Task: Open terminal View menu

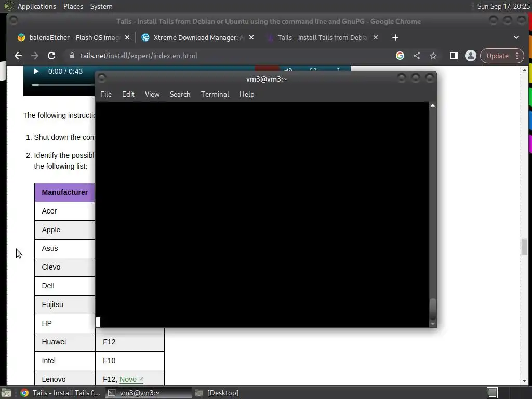Action: [152, 95]
